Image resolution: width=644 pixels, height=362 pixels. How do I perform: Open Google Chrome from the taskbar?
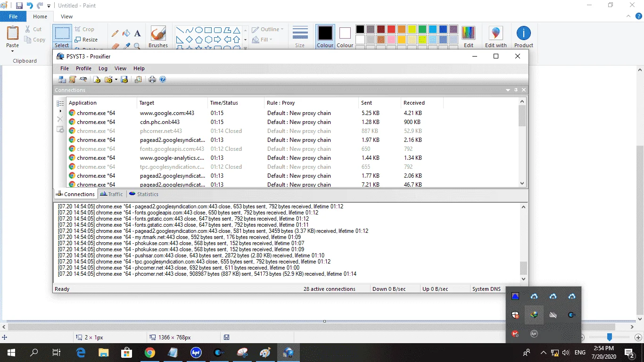pos(150,352)
